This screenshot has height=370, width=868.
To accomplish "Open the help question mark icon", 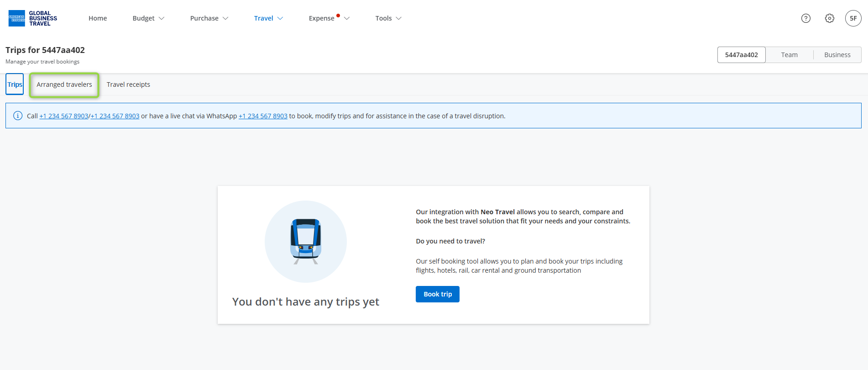I will [x=806, y=18].
